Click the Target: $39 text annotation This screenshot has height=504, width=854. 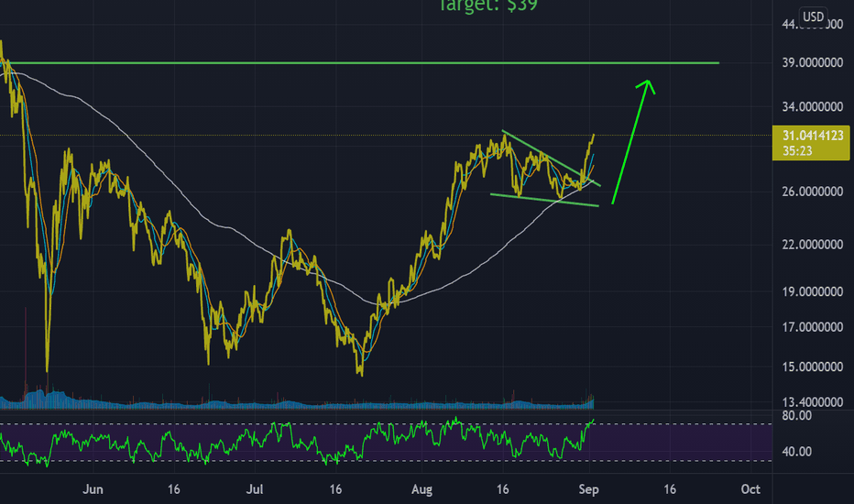click(488, 5)
